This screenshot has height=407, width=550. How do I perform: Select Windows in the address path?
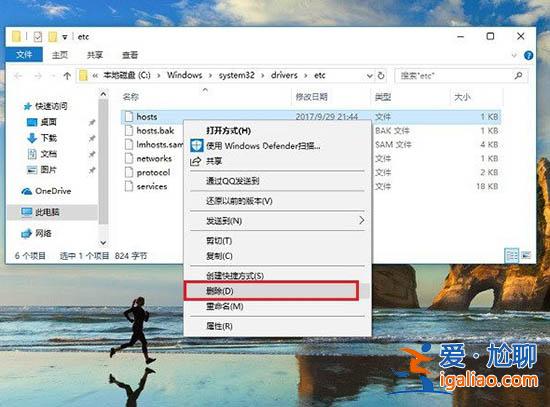point(185,75)
